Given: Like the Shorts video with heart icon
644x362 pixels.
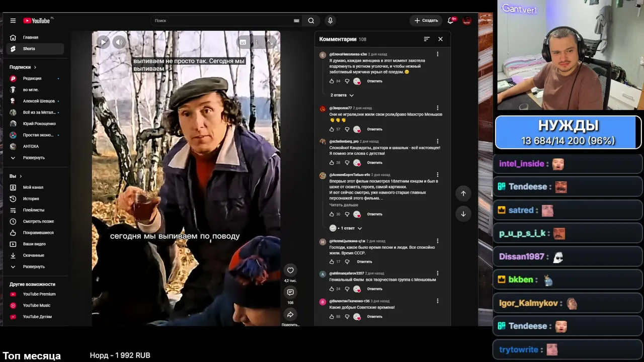Looking at the screenshot, I should pos(290,270).
